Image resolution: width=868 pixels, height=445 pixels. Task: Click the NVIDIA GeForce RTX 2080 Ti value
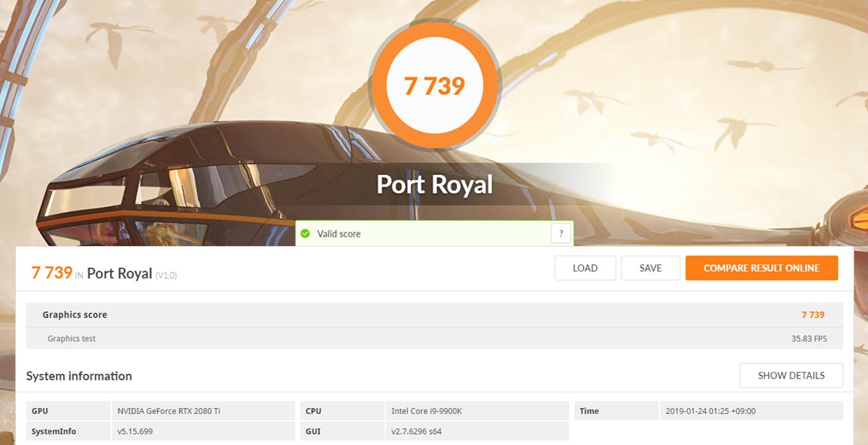[x=169, y=411]
